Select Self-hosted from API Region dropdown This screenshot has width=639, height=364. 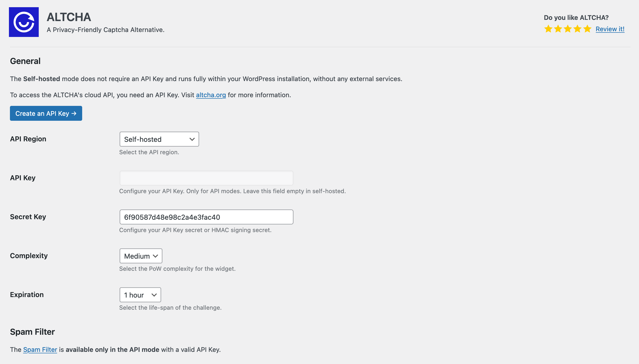click(x=159, y=139)
